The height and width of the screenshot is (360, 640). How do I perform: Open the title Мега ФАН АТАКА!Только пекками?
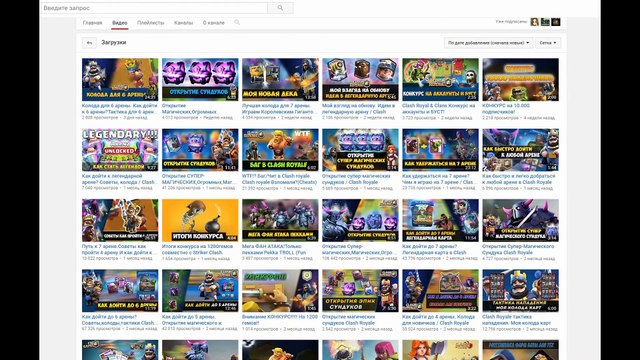click(274, 249)
